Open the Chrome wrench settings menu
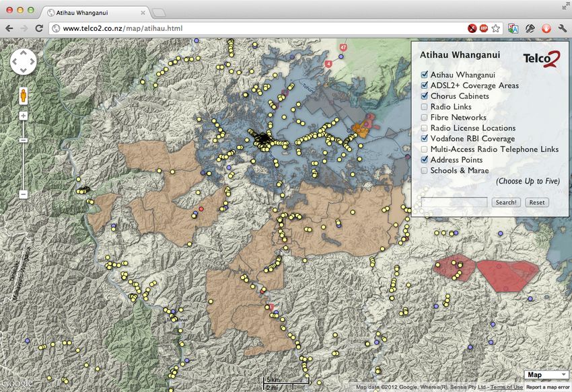The height and width of the screenshot is (392, 572). (x=562, y=28)
